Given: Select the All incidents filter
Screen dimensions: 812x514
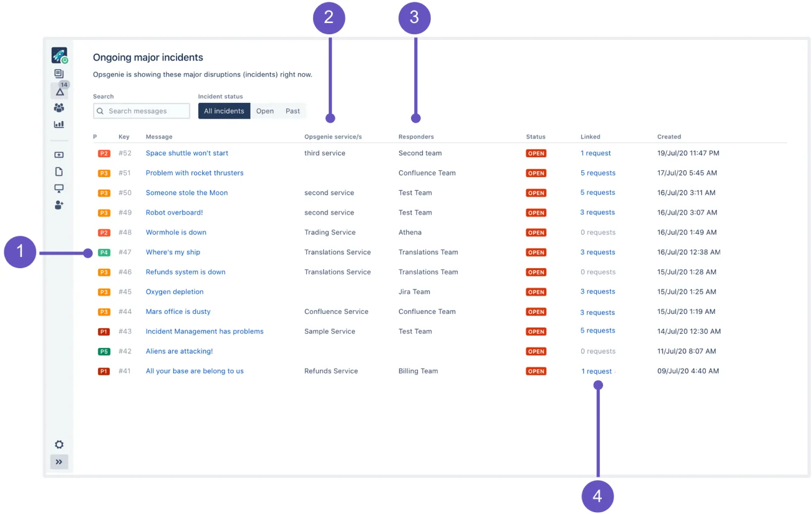Looking at the screenshot, I should 224,111.
